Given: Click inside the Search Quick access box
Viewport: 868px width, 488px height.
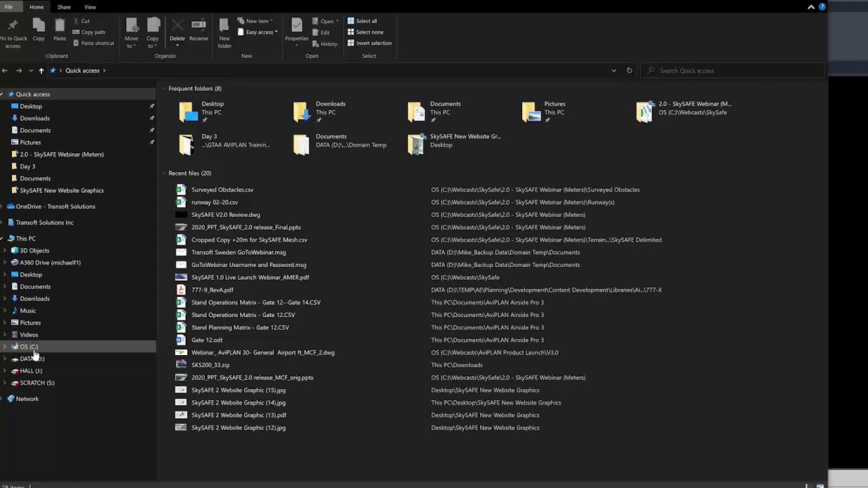Looking at the screenshot, I should (733, 70).
